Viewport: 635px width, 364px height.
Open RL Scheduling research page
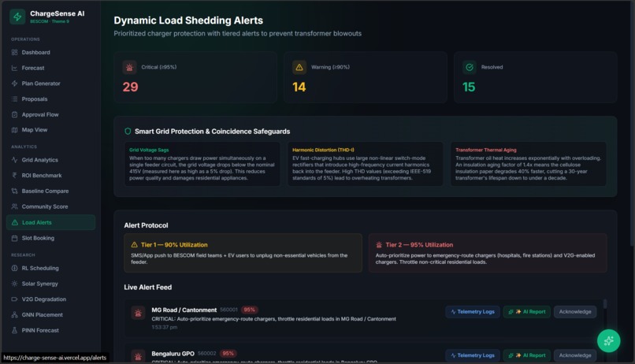point(50,268)
